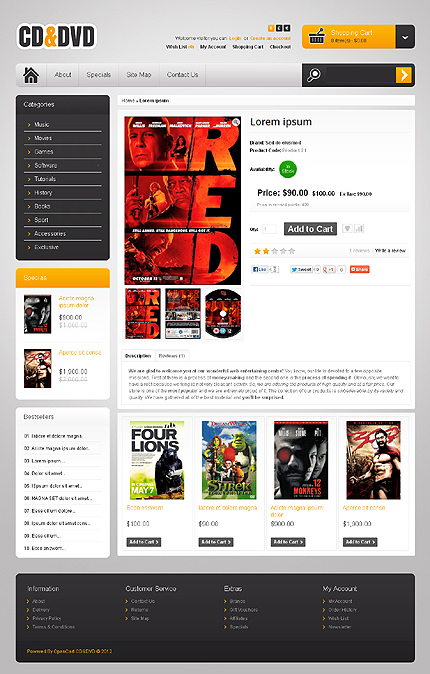Click the Add to Cart button for RED
The image size is (430, 674).
(310, 229)
